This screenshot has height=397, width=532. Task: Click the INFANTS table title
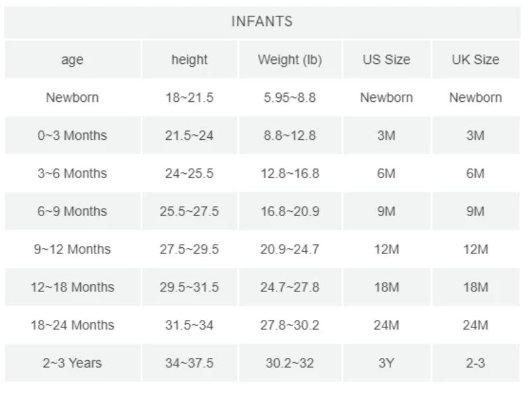pos(262,21)
